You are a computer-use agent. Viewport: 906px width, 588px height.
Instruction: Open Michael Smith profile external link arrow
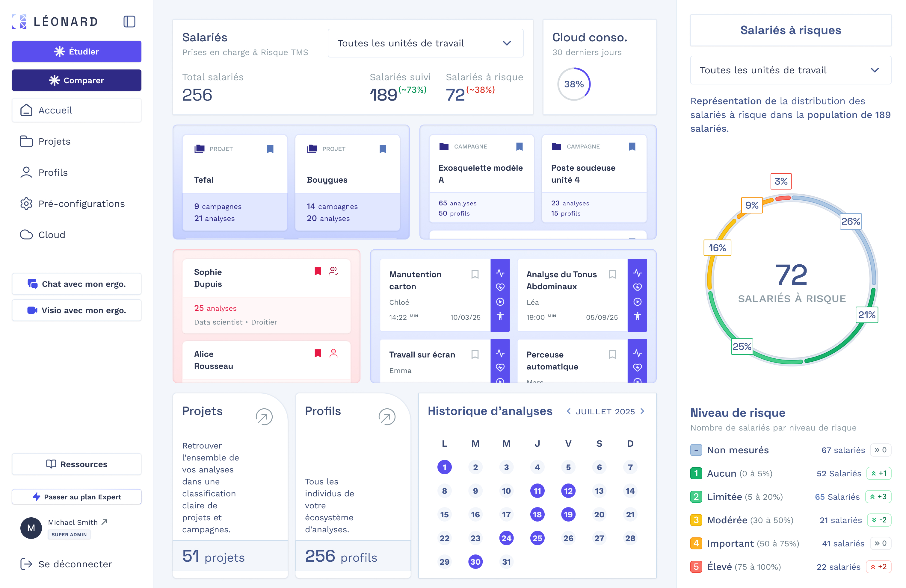coord(105,522)
